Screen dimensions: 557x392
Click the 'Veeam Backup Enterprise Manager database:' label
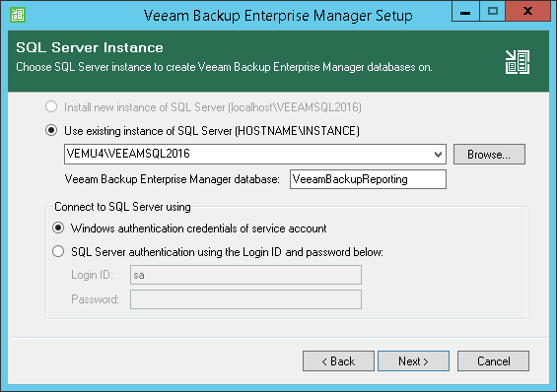173,179
